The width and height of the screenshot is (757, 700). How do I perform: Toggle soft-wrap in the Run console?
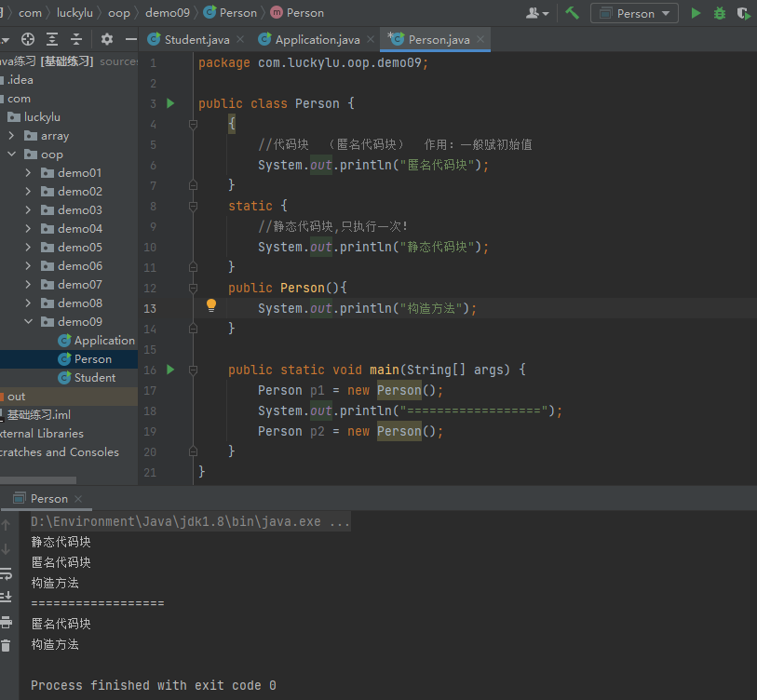(x=6, y=574)
